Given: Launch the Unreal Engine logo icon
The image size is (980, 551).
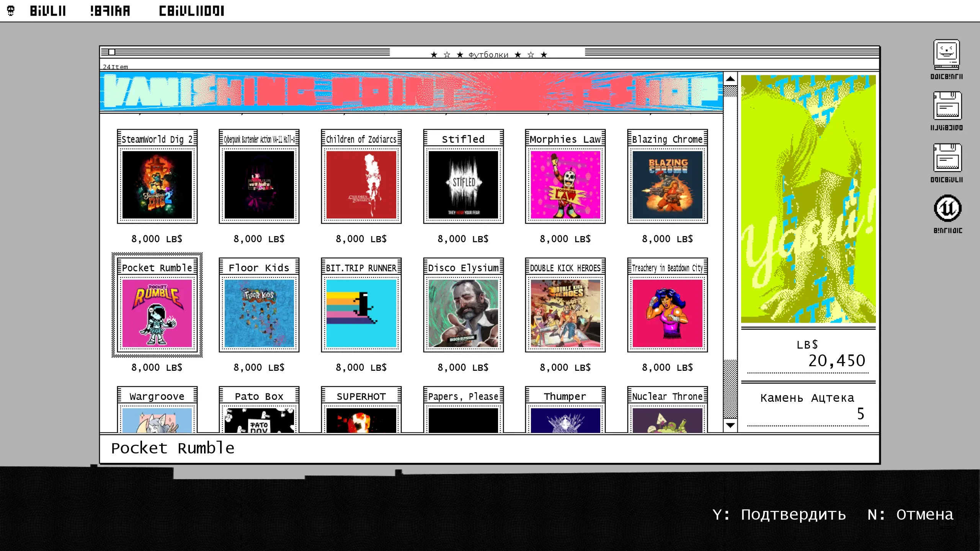Looking at the screenshot, I should tap(947, 209).
